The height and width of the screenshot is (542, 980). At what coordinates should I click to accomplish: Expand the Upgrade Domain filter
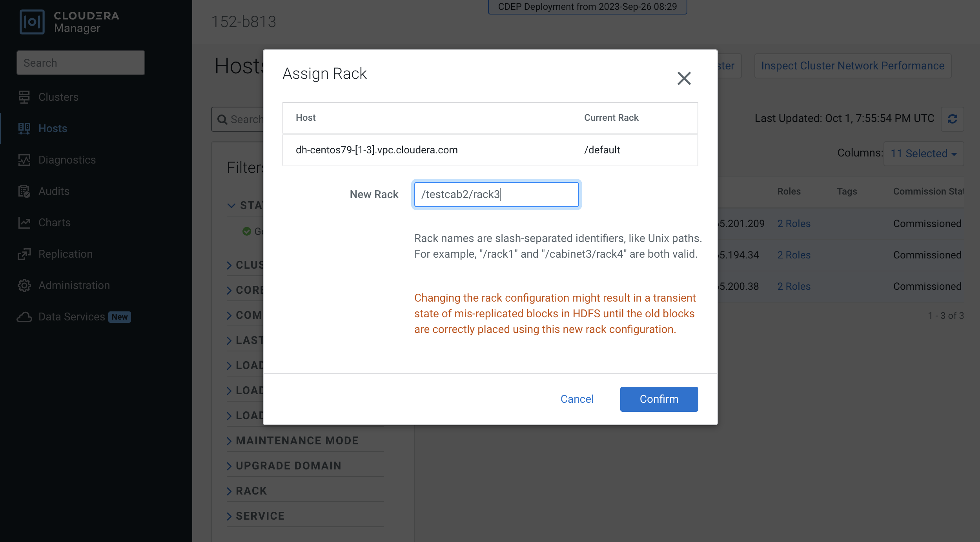pos(288,466)
